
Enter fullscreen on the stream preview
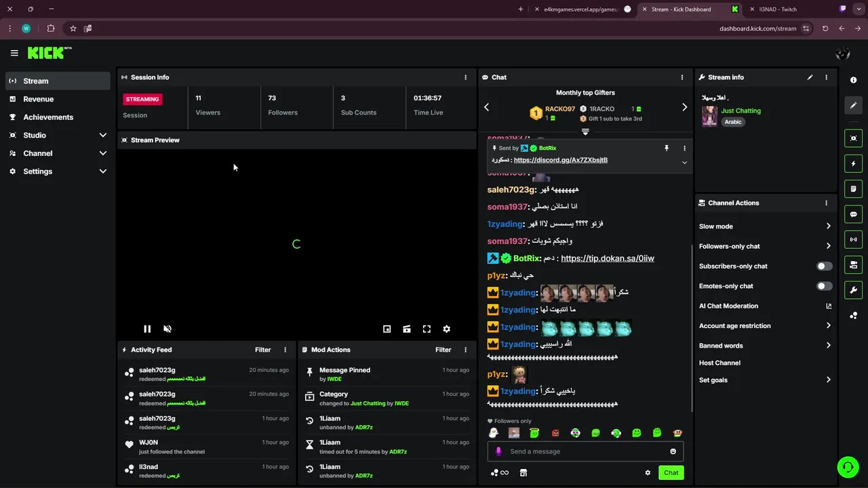pyautogui.click(x=427, y=329)
